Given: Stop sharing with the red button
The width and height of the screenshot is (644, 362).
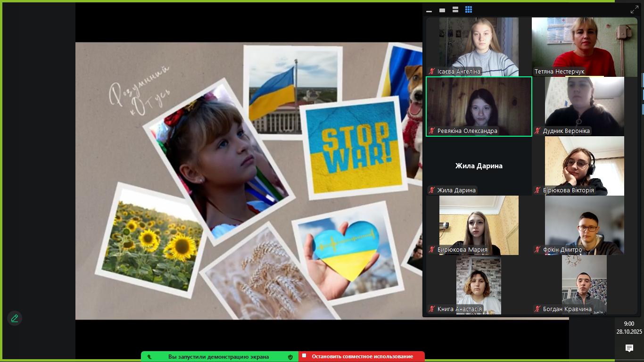Looking at the screenshot, I should coord(362,357).
